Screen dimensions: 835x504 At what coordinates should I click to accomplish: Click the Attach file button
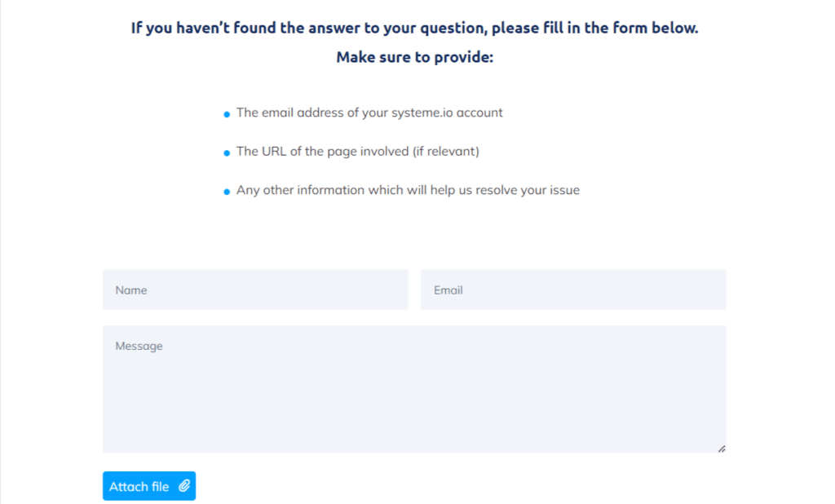tap(149, 486)
